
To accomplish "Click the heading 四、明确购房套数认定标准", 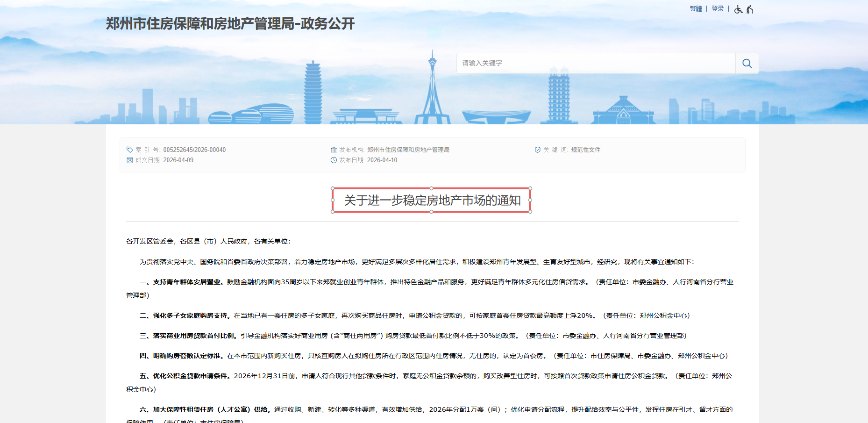I will (182, 356).
